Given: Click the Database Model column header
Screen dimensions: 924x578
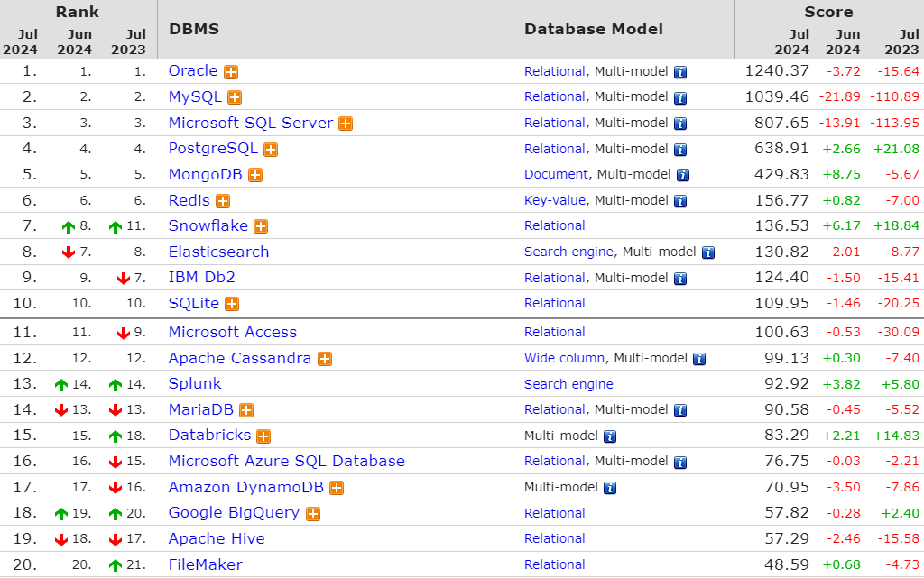Looking at the screenshot, I should tap(594, 29).
